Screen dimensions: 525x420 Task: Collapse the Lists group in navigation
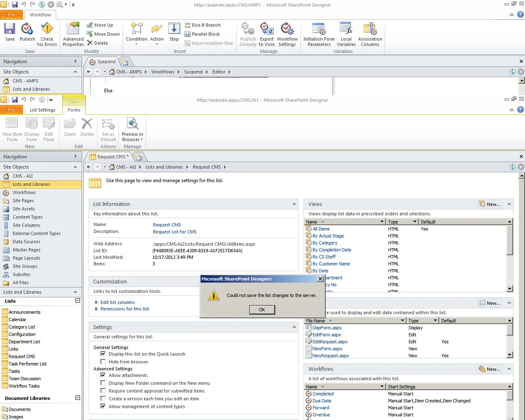tap(78, 301)
